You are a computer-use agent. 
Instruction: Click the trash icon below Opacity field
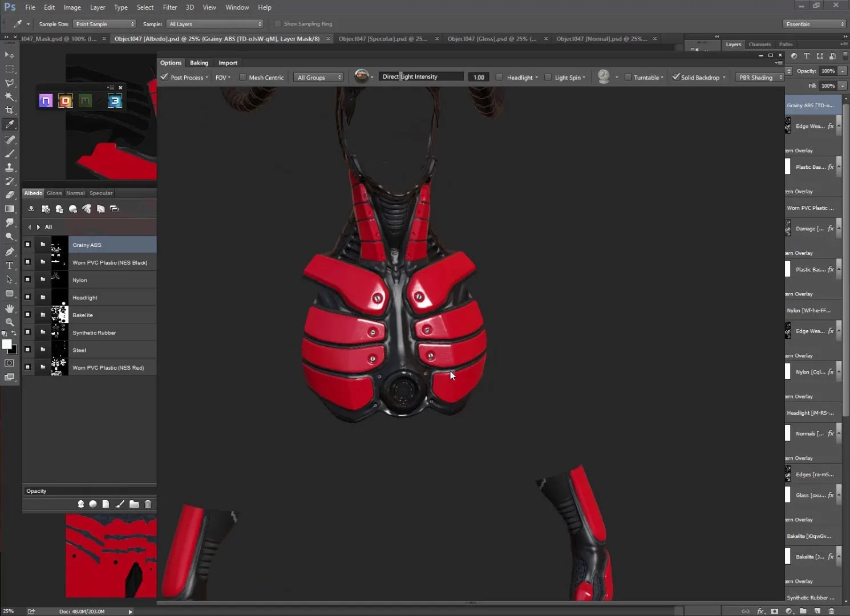[x=148, y=504]
